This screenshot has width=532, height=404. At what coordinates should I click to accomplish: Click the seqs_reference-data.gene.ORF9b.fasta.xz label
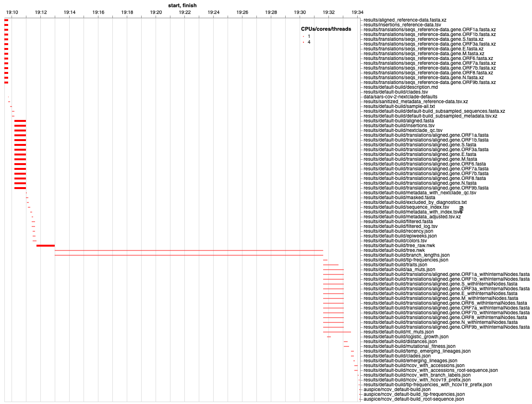coord(430,83)
